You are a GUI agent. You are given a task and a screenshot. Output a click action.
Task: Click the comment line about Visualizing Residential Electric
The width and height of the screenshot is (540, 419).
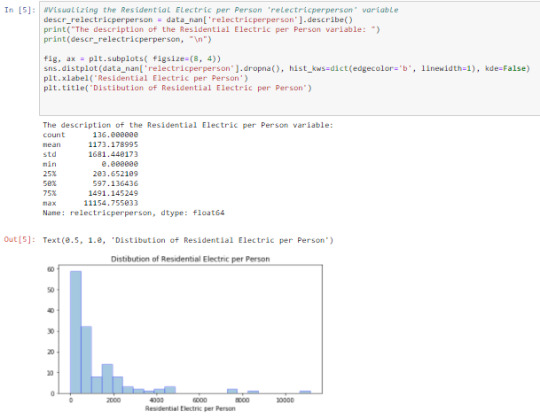(221, 10)
